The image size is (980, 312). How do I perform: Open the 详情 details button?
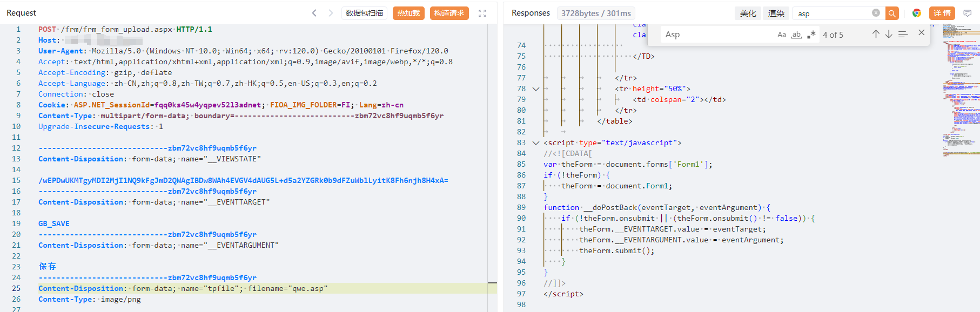[942, 13]
